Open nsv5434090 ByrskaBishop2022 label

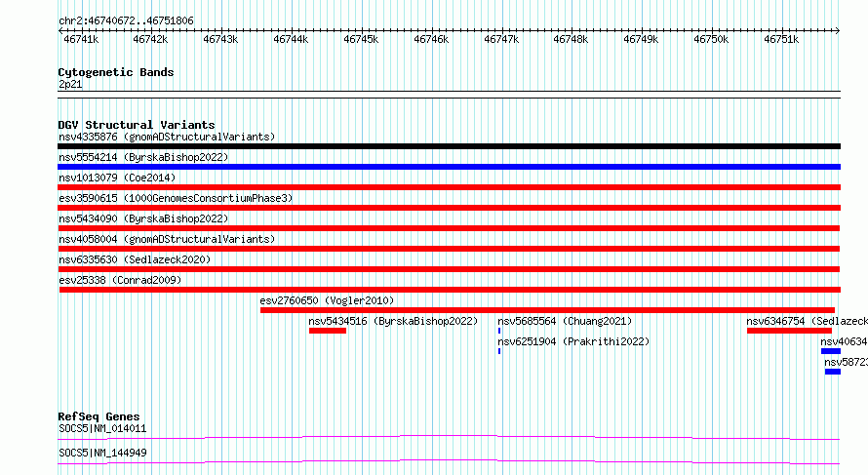point(143,218)
